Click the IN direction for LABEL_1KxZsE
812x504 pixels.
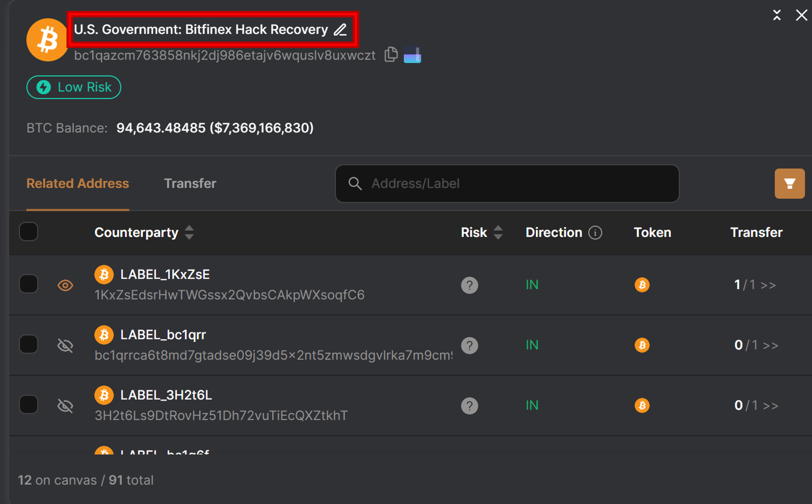[x=532, y=285]
